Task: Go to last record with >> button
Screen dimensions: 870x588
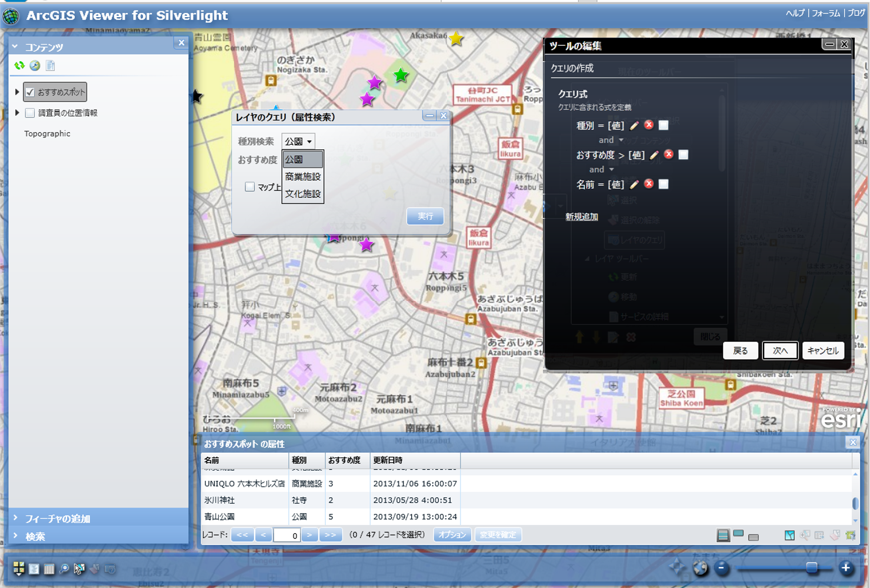Action: (x=331, y=535)
